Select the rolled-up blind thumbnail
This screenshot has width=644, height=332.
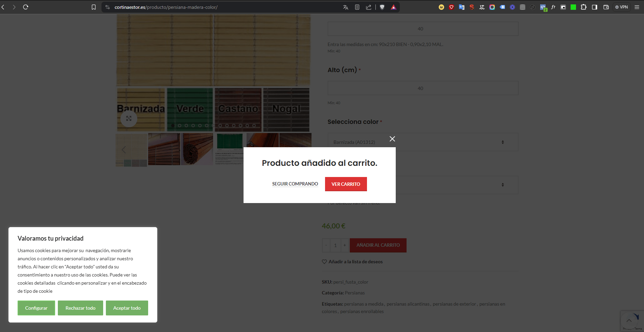[x=197, y=149]
